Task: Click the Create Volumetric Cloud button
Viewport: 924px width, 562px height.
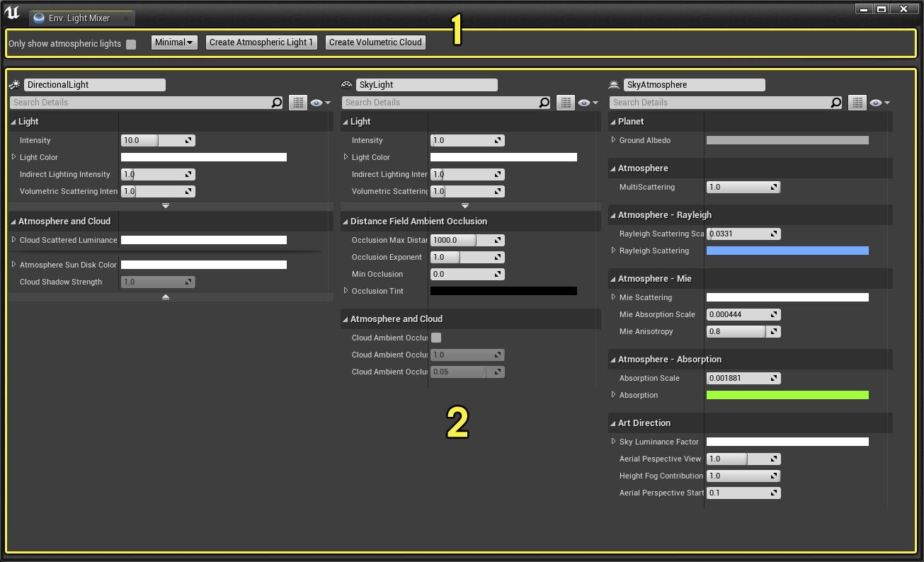Action: [375, 42]
